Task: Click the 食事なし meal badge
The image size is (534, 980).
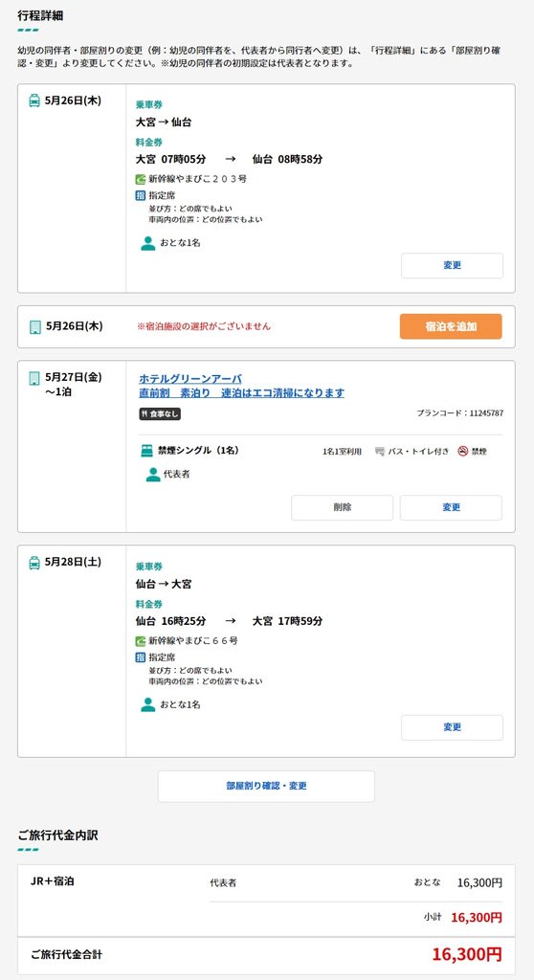Action: pos(160,413)
